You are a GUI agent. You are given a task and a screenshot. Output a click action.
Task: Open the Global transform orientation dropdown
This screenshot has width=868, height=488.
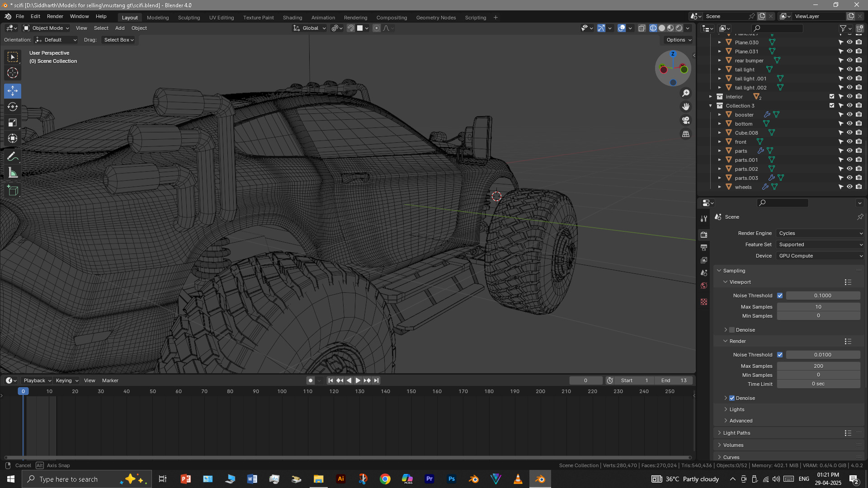pos(310,28)
